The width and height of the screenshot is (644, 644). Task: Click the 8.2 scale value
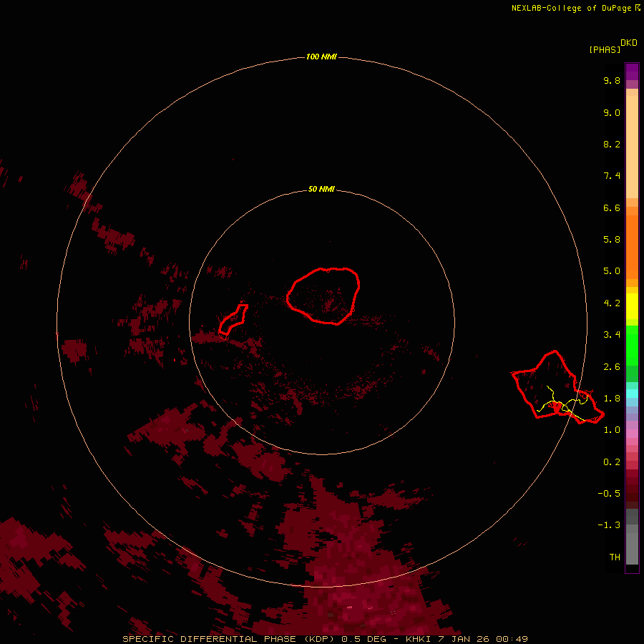coord(612,144)
